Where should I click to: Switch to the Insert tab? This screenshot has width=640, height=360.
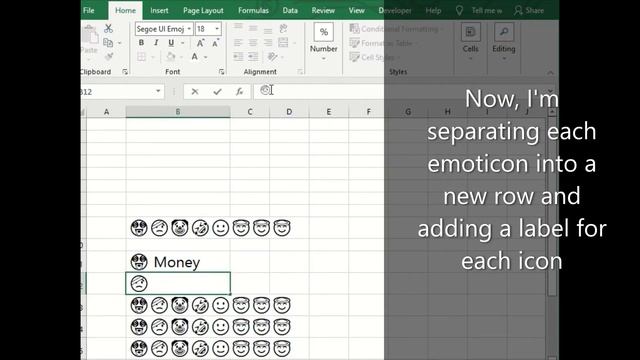point(159,11)
